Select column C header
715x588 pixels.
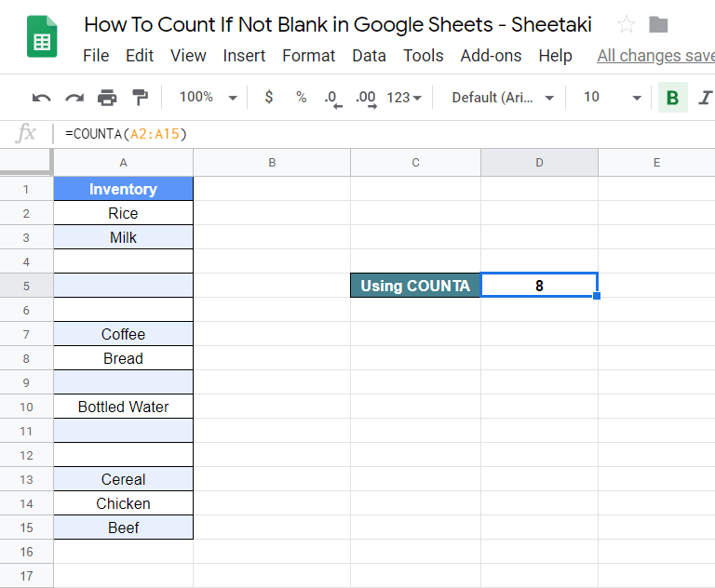[415, 163]
